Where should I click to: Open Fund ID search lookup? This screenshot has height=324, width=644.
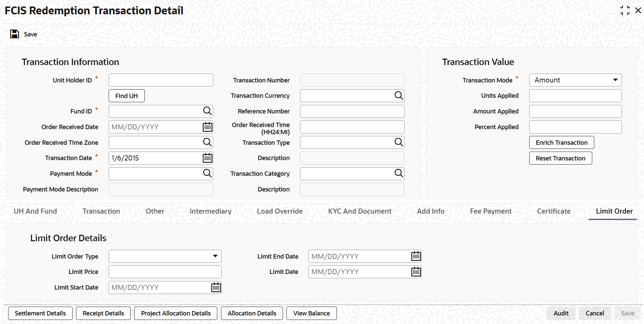[x=207, y=111]
